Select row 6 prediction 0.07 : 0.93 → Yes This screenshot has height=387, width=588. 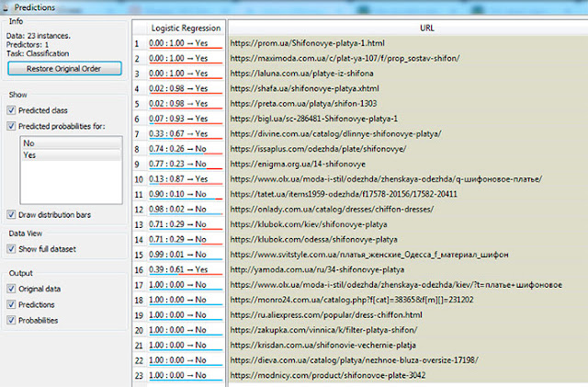tap(186, 119)
